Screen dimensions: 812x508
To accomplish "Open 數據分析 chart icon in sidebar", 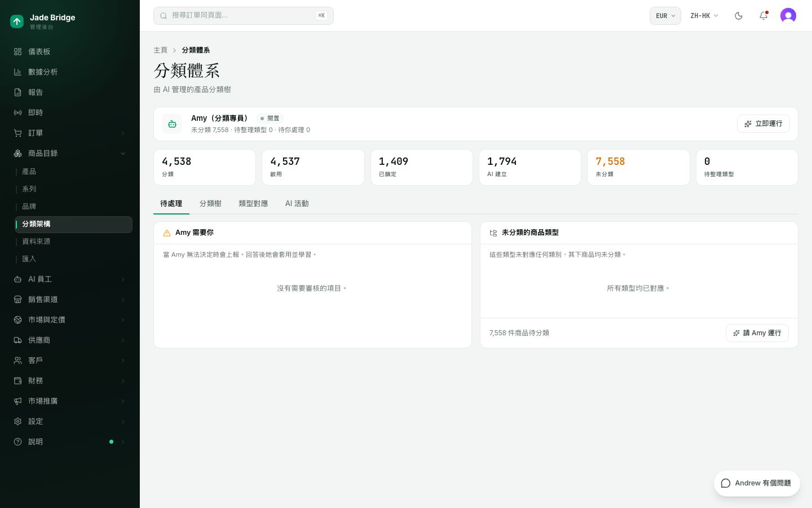I will [x=17, y=72].
